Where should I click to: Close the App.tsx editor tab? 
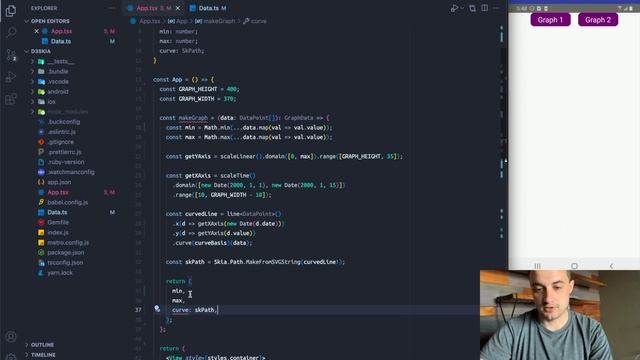pos(178,8)
